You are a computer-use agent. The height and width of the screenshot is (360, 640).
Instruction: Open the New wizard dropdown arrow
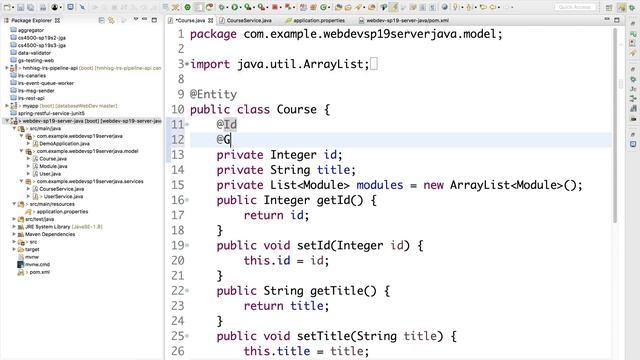13,7
